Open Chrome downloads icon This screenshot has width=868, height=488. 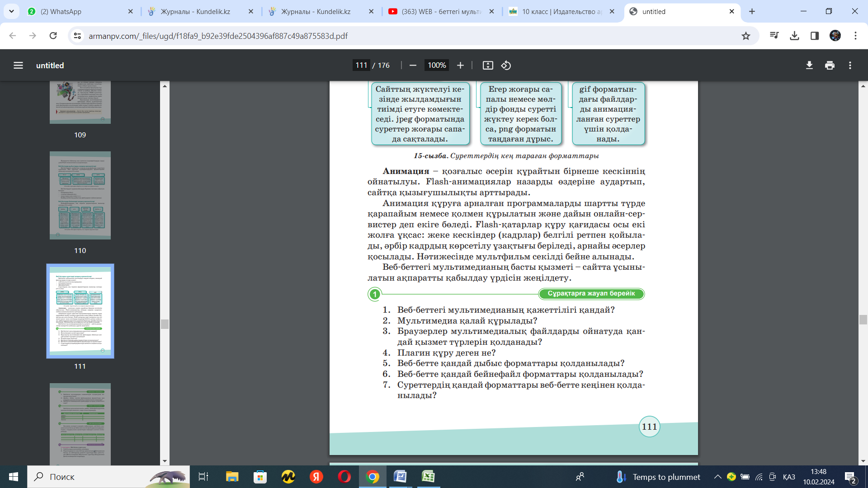point(794,36)
